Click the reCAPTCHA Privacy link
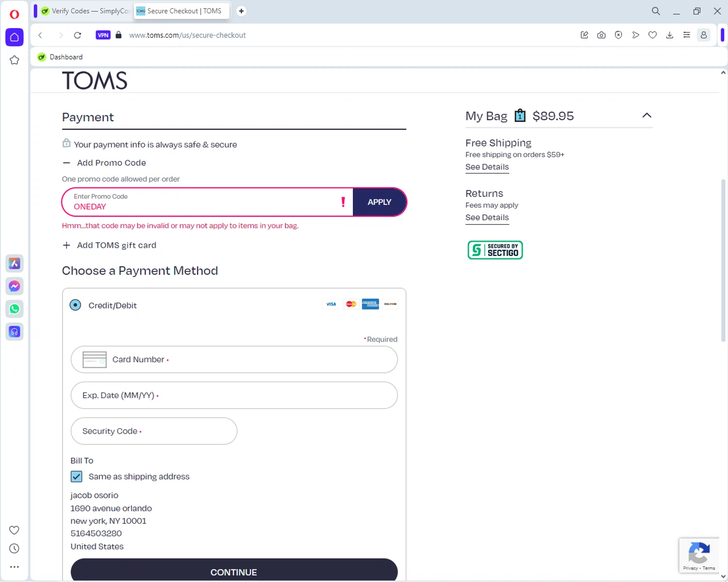The height and width of the screenshot is (582, 728). click(x=690, y=568)
